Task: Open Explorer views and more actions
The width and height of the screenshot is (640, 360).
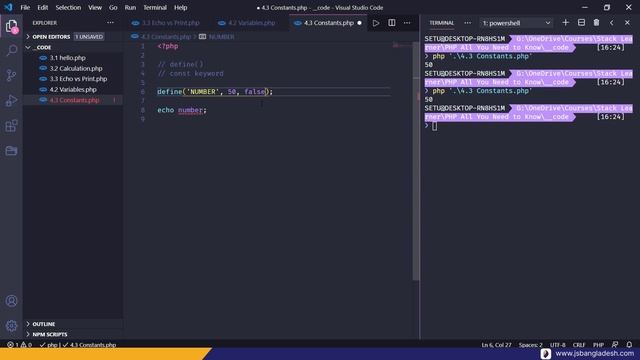Action: (110, 23)
